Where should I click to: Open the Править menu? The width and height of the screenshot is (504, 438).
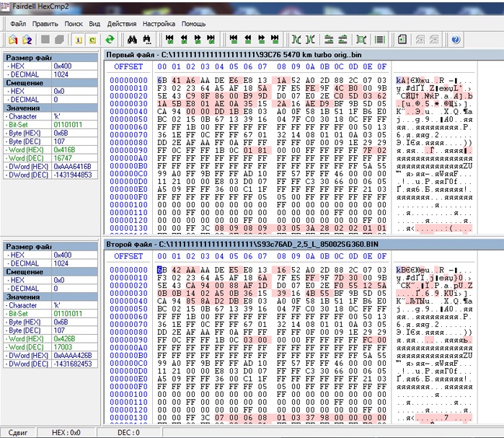(x=45, y=24)
